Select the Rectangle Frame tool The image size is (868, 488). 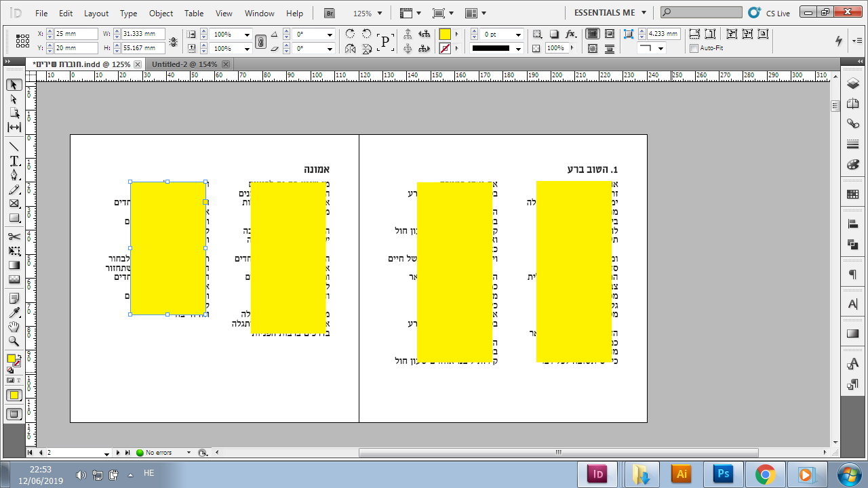[14, 204]
